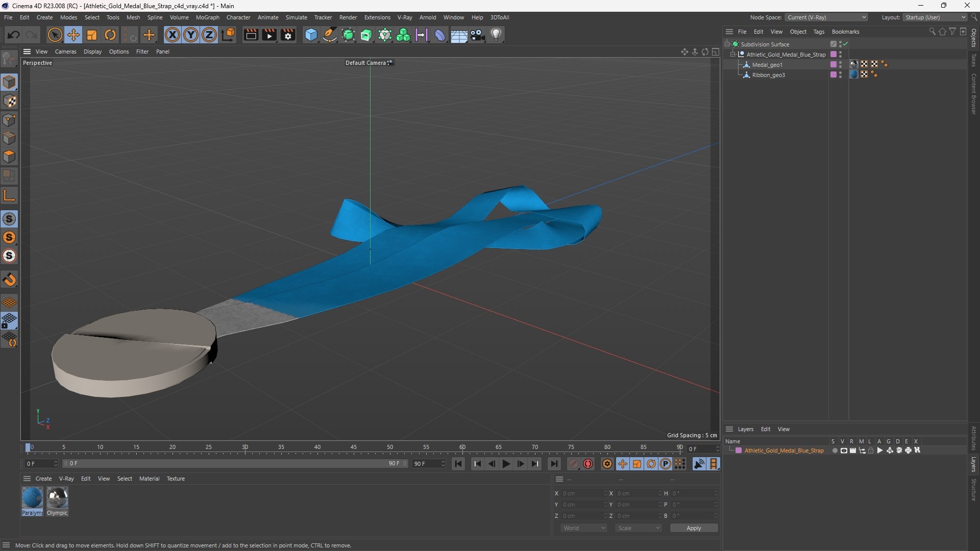Open the Cameras viewport menu
The width and height of the screenshot is (980, 551).
pyautogui.click(x=65, y=52)
